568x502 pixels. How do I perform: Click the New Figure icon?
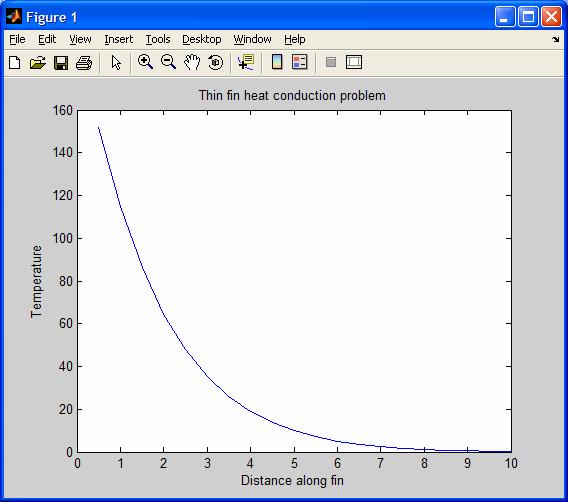[14, 62]
